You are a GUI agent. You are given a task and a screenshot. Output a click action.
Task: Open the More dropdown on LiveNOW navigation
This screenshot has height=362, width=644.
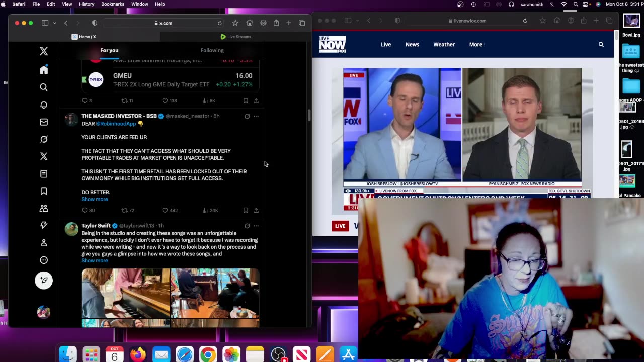[476, 45]
